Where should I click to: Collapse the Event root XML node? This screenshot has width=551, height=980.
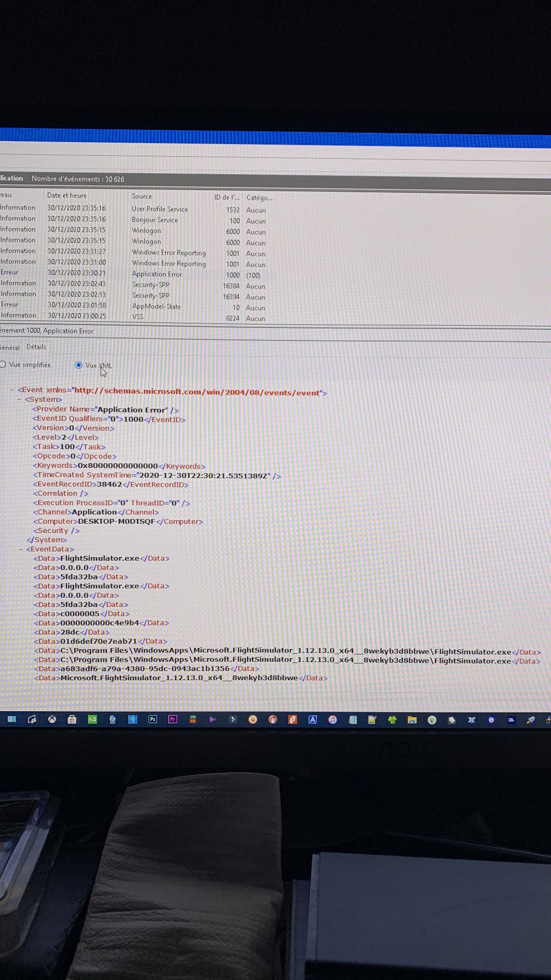(x=12, y=390)
